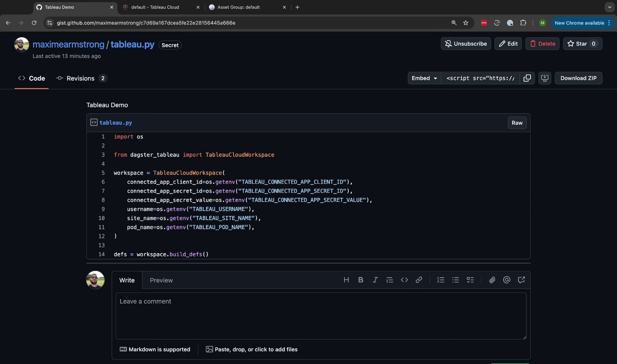Click the commenter avatar beside the comment box

tap(95, 280)
